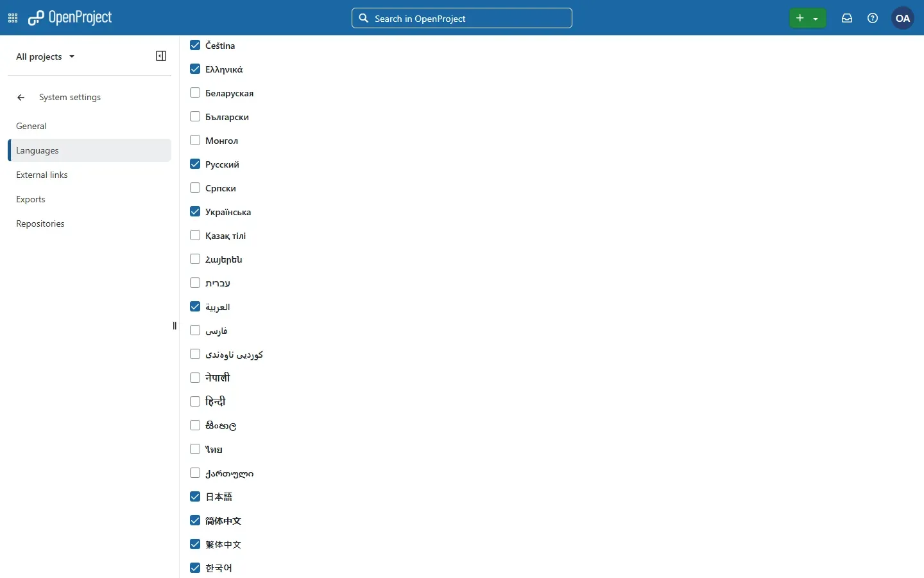Open the green plus create dropdown
This screenshot has width=924, height=578.
tap(808, 18)
